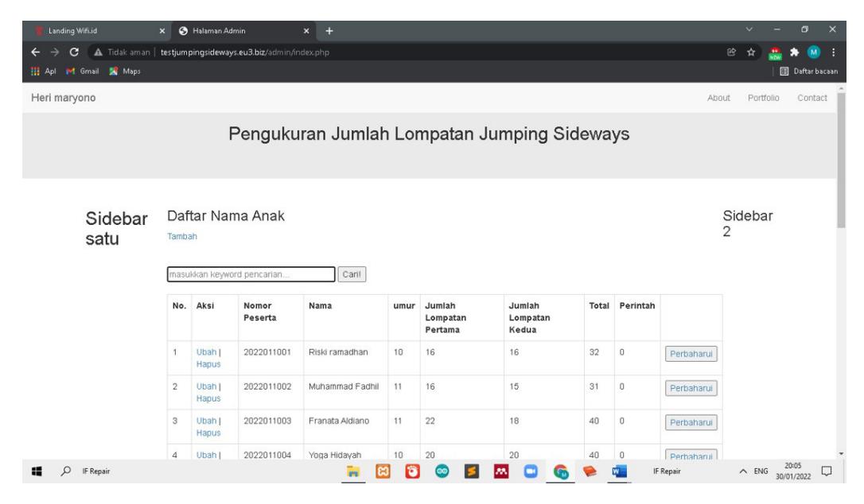Open the Chrome profile avatar M
The width and height of the screenshot is (864, 504).
814,52
